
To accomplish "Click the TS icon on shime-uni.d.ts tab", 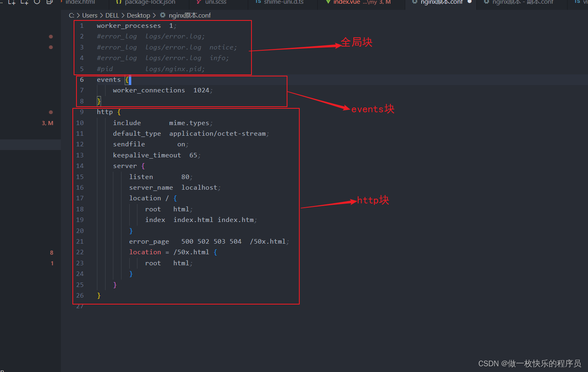I will click(x=258, y=2).
